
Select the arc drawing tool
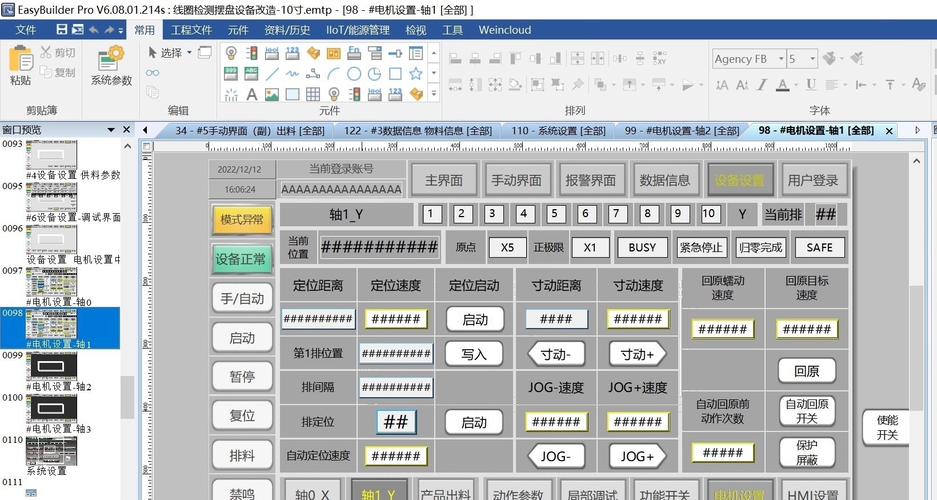pyautogui.click(x=333, y=73)
